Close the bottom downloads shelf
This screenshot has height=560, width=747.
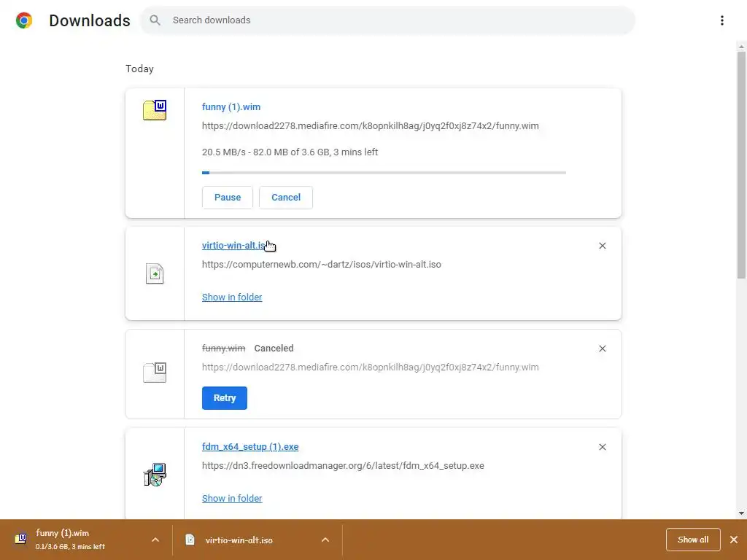734,540
